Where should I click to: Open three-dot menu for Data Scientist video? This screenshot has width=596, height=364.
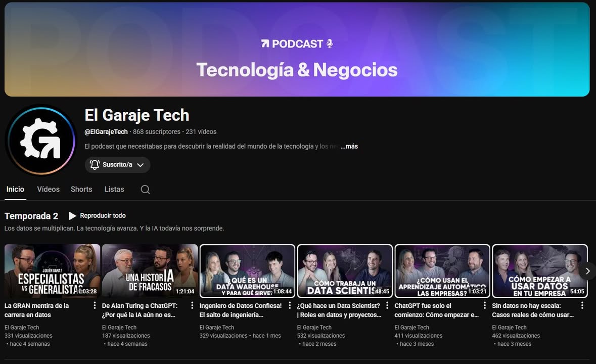tap(387, 305)
